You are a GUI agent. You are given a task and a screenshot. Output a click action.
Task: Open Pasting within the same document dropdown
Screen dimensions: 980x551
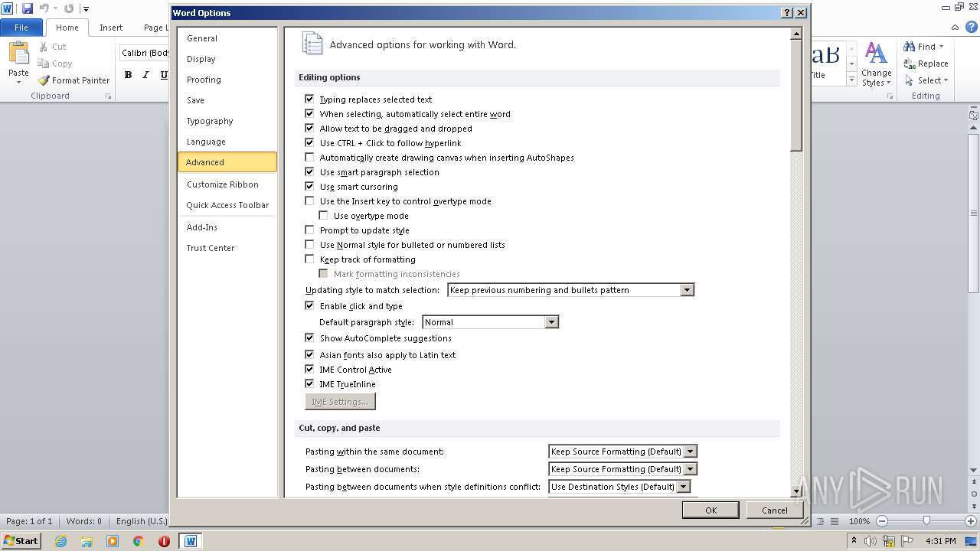coord(690,452)
